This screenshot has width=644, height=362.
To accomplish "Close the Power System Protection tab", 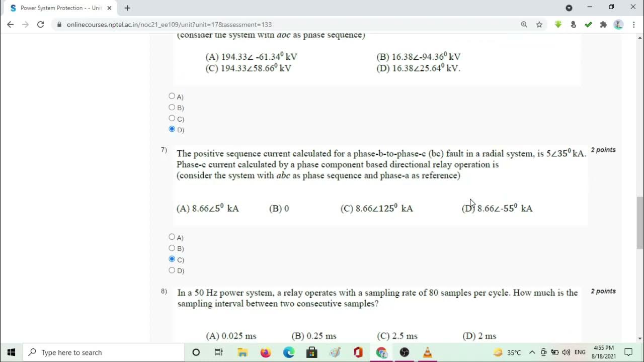I will (x=109, y=8).
